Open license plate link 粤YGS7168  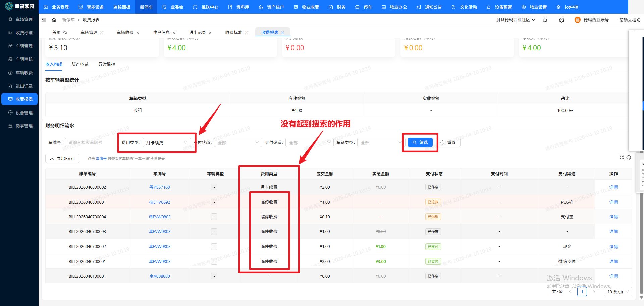[159, 187]
